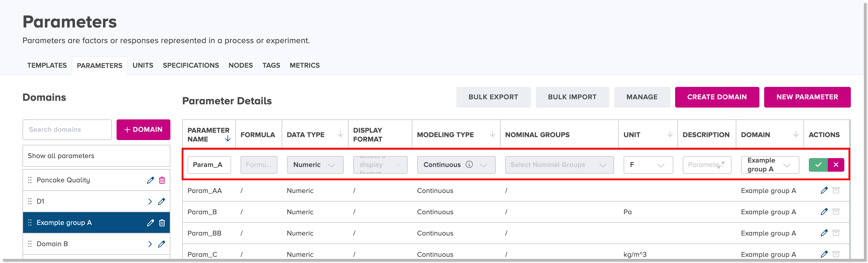Click the Create Domain button
This screenshot has height=263, width=868.
tap(717, 97)
